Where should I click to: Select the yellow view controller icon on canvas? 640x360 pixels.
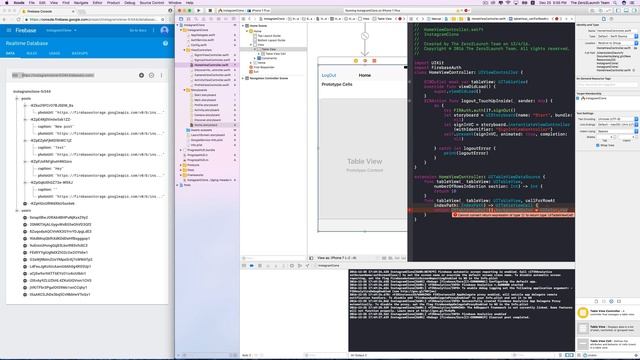click(x=356, y=61)
